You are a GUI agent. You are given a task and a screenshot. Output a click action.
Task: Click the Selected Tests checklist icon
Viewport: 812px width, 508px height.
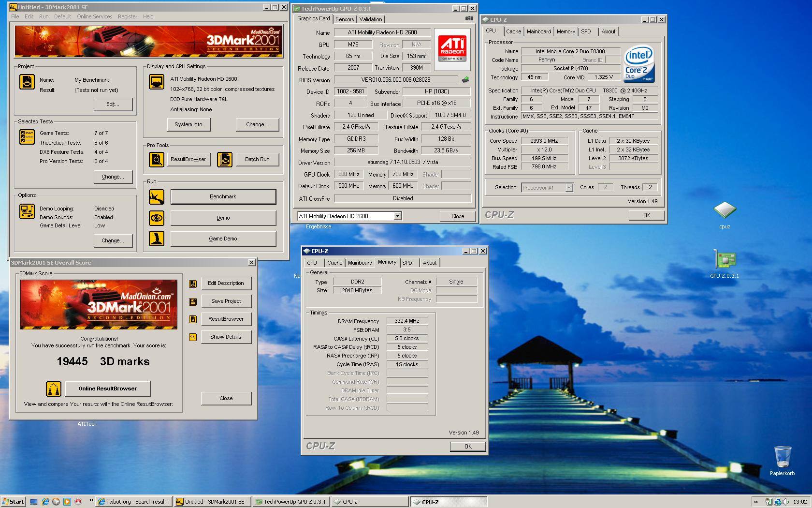pos(27,137)
